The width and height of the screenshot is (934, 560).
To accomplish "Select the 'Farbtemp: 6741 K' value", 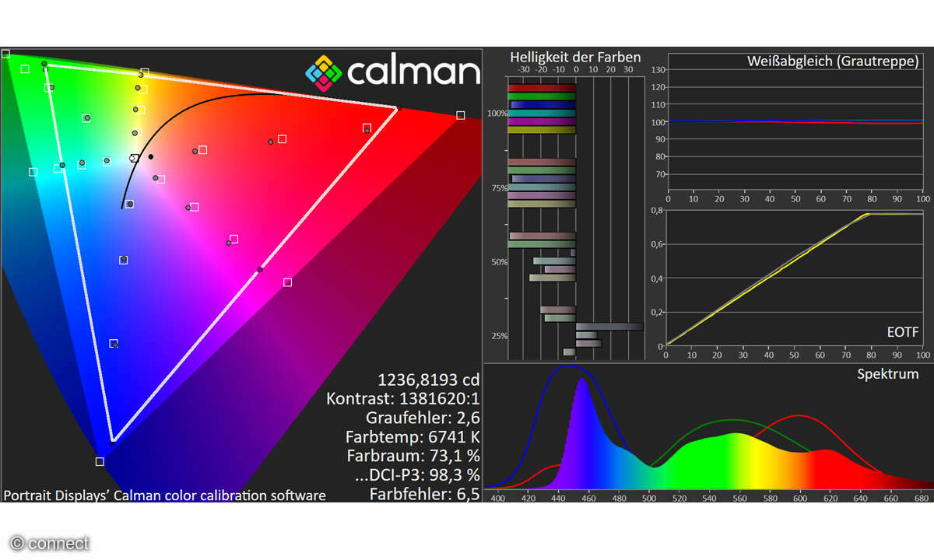I will point(413,437).
